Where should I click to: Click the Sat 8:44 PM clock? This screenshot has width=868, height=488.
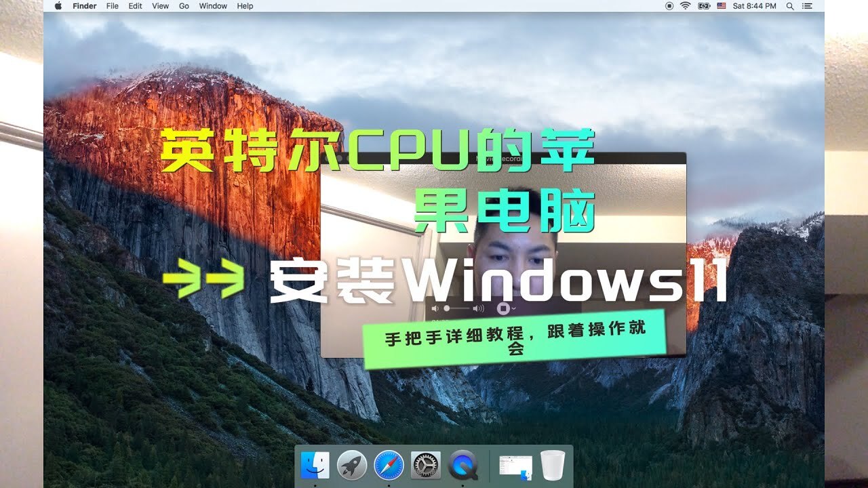tap(755, 6)
